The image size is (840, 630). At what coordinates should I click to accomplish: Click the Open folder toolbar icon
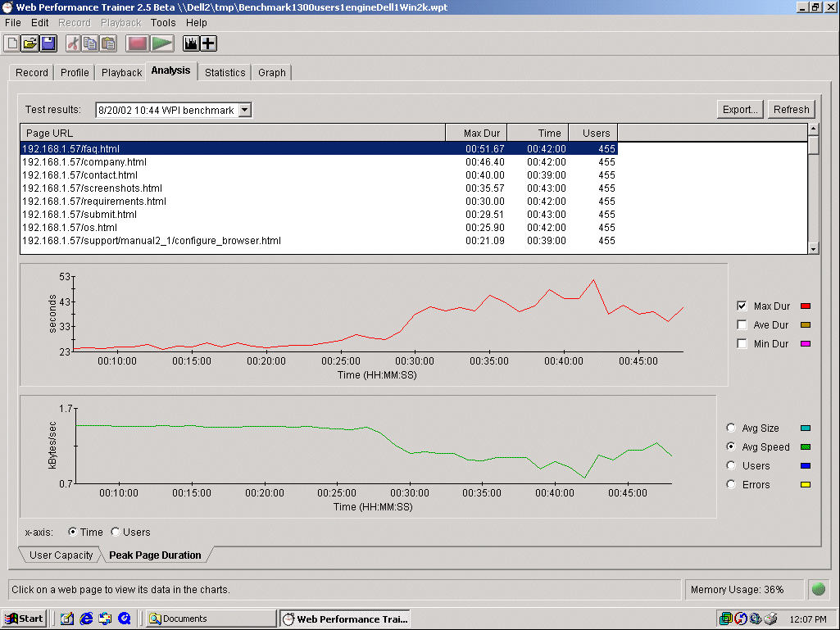pos(30,43)
